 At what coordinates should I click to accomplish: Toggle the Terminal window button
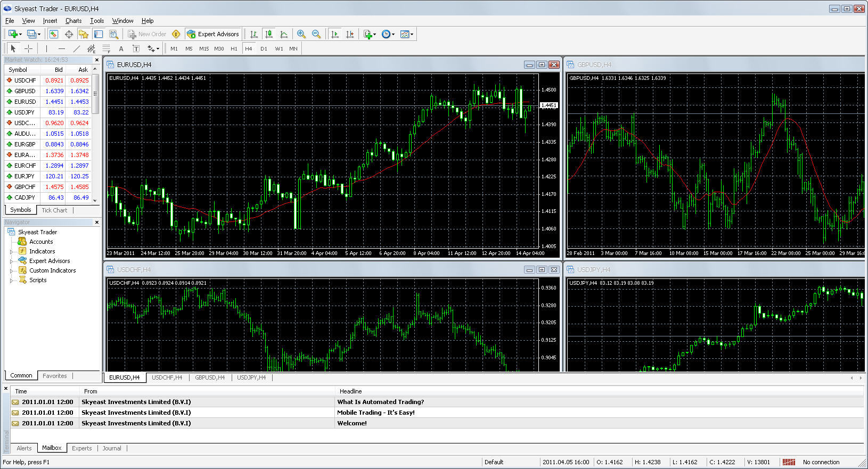pos(99,34)
